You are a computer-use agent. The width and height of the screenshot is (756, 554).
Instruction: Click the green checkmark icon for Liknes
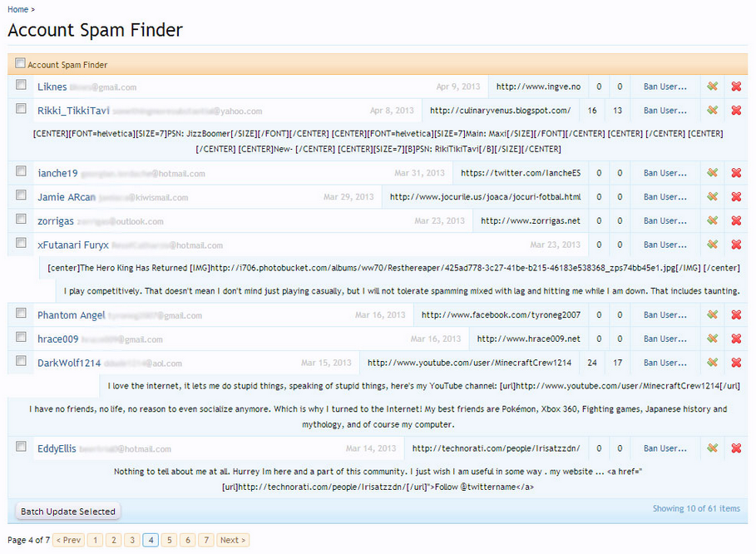(712, 87)
